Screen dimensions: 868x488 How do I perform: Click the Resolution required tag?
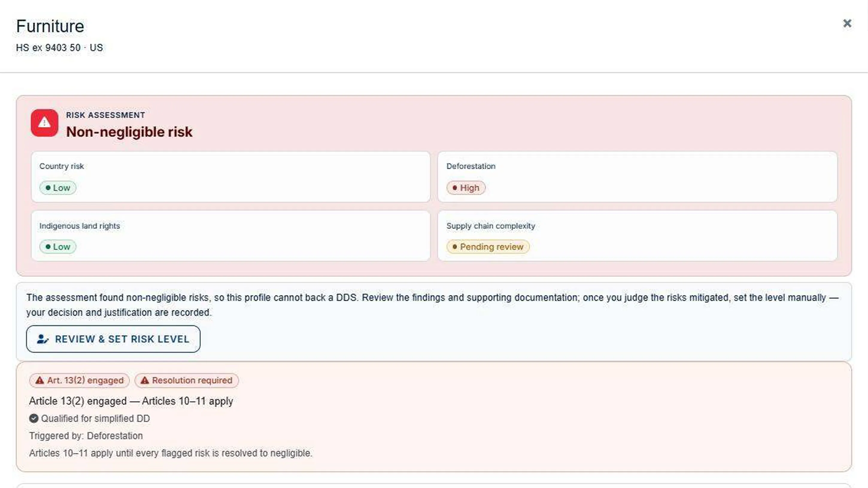tap(187, 380)
